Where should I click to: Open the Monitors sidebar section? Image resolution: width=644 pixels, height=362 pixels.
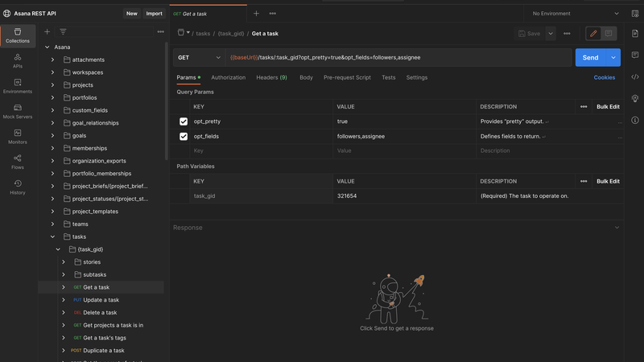(18, 137)
